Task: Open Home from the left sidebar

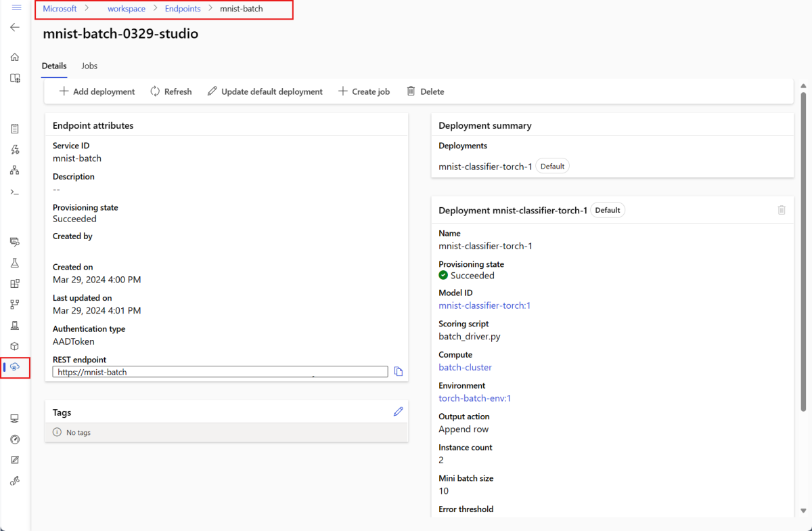Action: [x=14, y=57]
